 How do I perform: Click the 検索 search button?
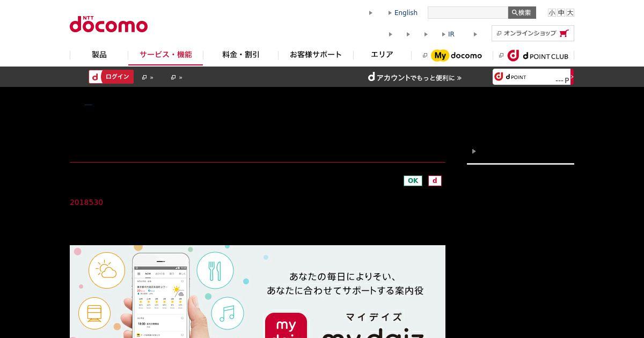click(522, 12)
